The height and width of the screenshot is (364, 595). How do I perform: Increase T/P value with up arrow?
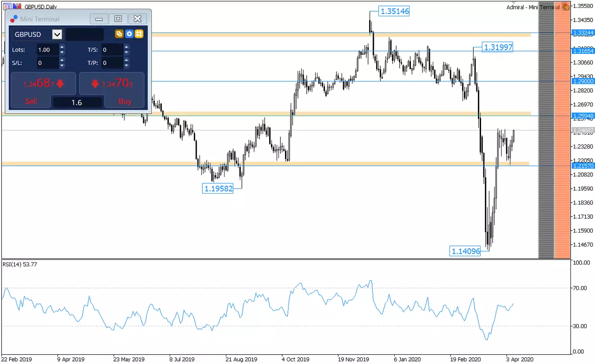pyautogui.click(x=126, y=60)
